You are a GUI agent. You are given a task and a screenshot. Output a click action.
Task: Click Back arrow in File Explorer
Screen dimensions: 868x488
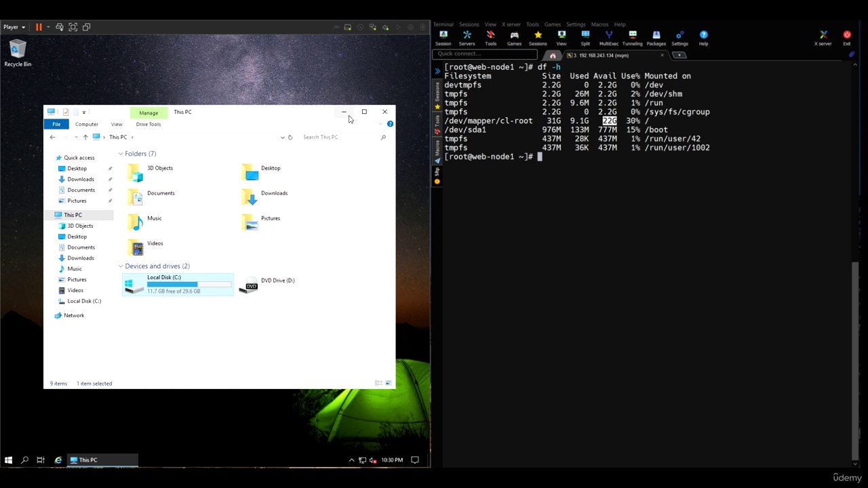tap(52, 137)
